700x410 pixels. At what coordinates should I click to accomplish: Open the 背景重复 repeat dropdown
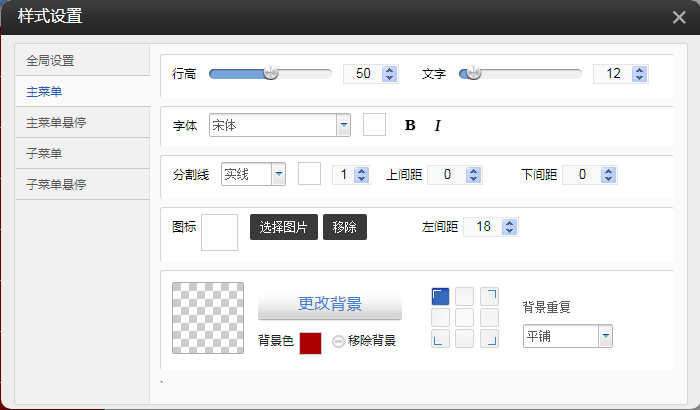pos(605,337)
